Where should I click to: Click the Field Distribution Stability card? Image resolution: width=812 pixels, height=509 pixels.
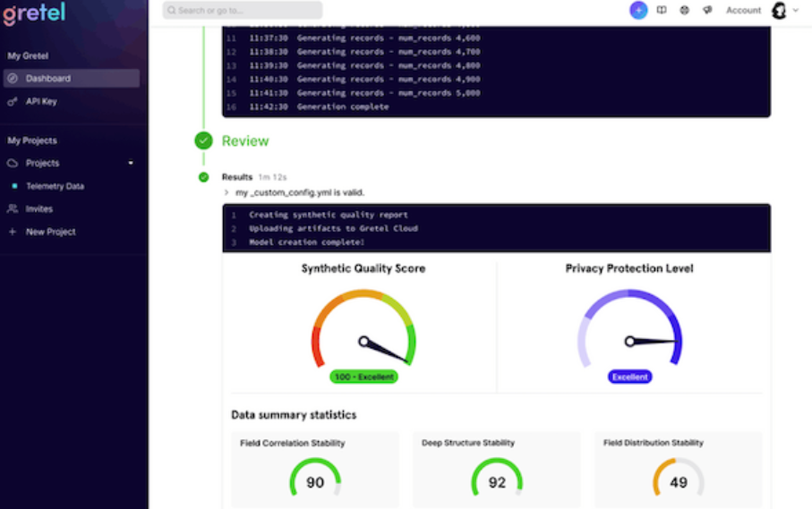(678, 470)
